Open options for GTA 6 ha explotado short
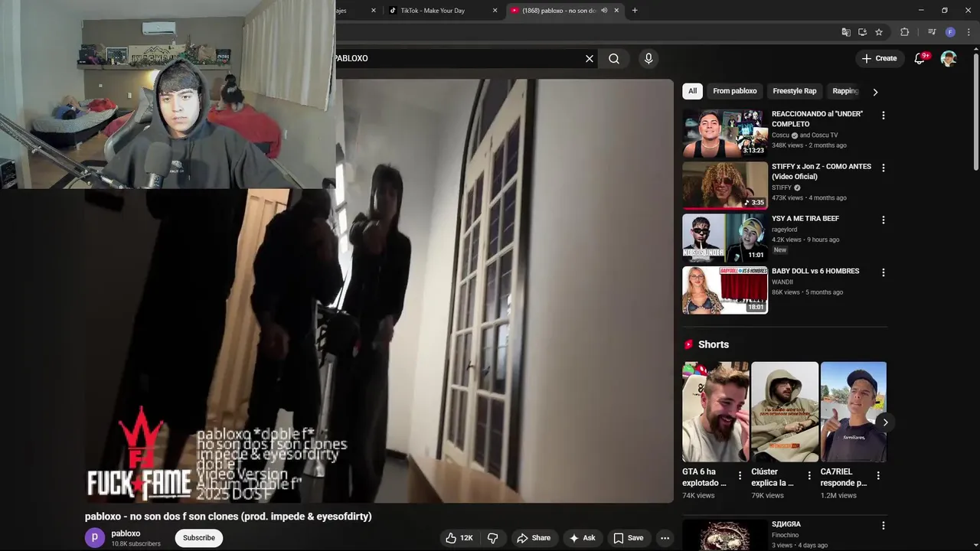The height and width of the screenshot is (551, 980). (740, 476)
